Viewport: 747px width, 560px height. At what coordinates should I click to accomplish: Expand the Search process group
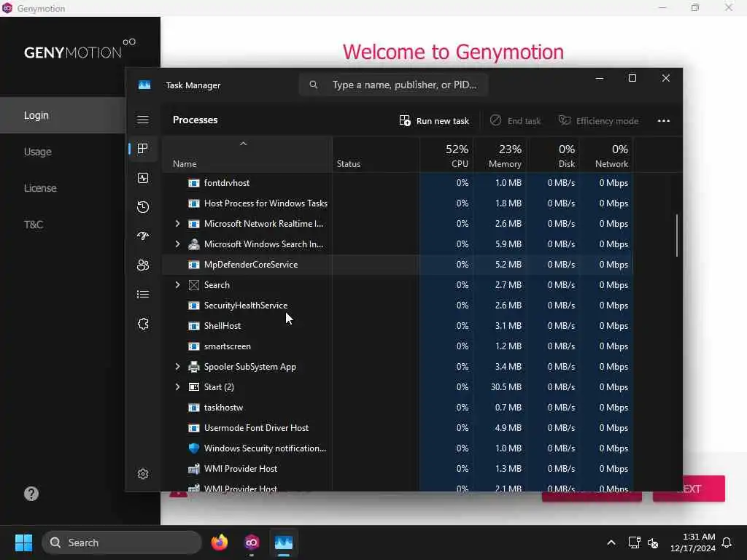(x=178, y=285)
